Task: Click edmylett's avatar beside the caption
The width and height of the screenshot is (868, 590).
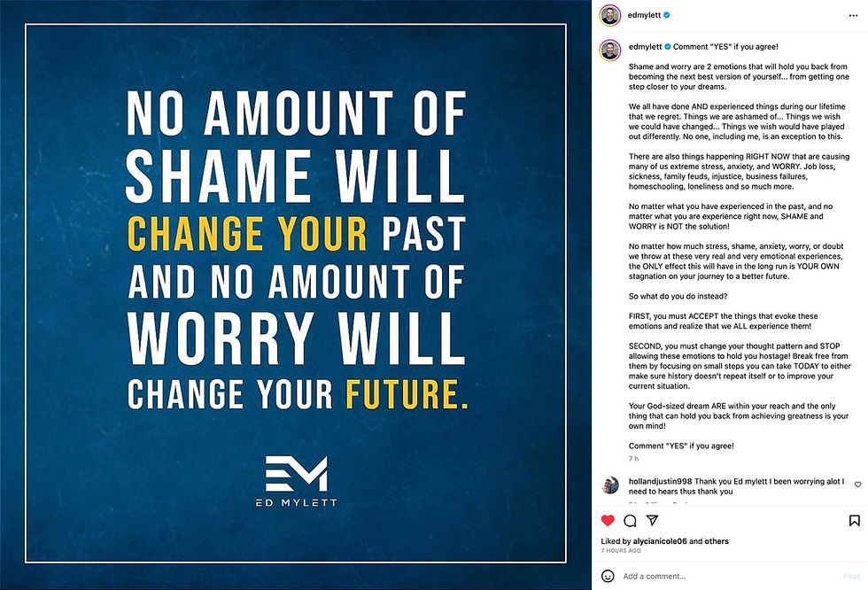Action: (x=609, y=50)
